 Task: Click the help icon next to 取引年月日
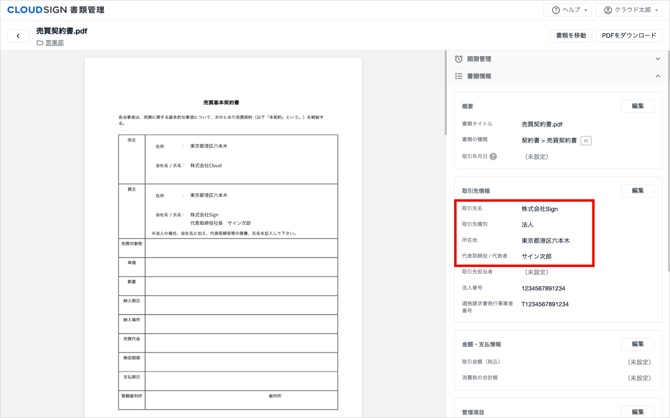(493, 156)
